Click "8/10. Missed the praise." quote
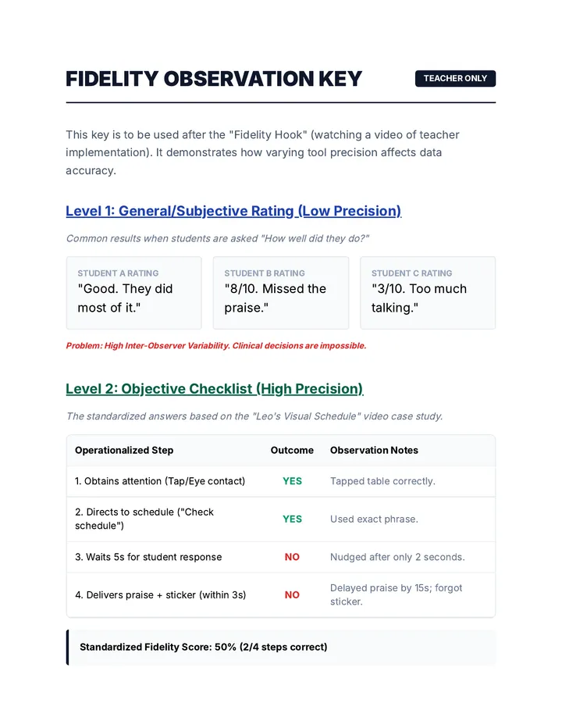Viewport: 562px width, 728px height. click(276, 298)
